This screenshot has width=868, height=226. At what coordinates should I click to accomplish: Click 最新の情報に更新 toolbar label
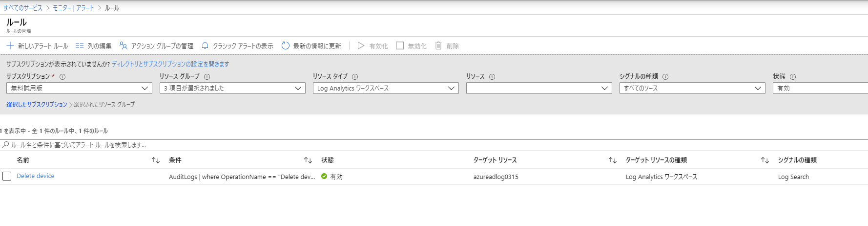pos(317,46)
